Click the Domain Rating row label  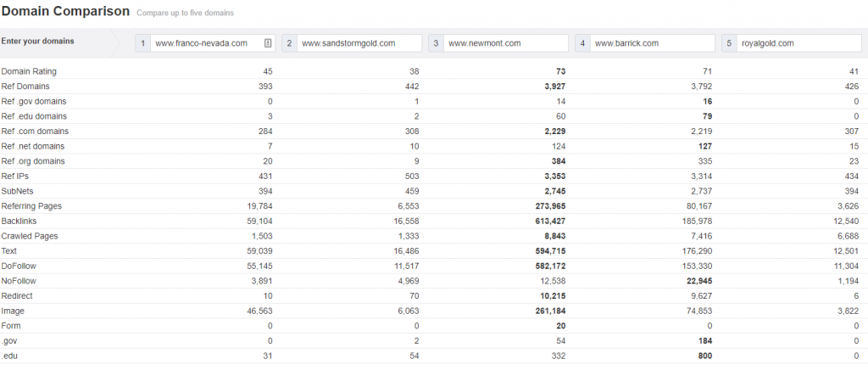point(29,71)
